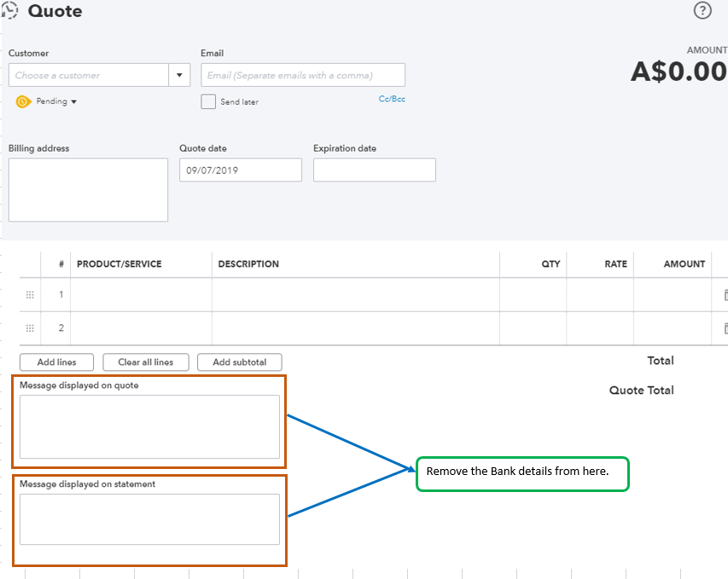Image resolution: width=728 pixels, height=579 pixels.
Task: Click drag handle icon for line 1
Action: coord(30,294)
